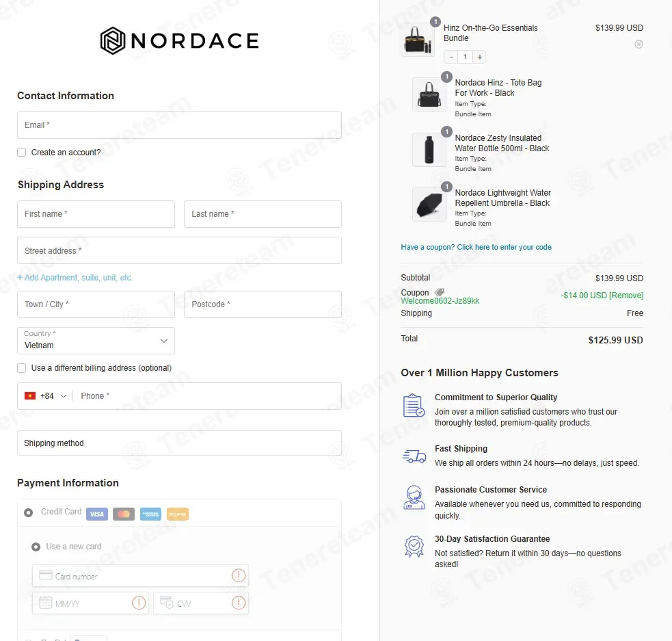The width and height of the screenshot is (672, 641).
Task: Remove the Hinz On-the-Go Essentials Bundle
Action: [639, 44]
